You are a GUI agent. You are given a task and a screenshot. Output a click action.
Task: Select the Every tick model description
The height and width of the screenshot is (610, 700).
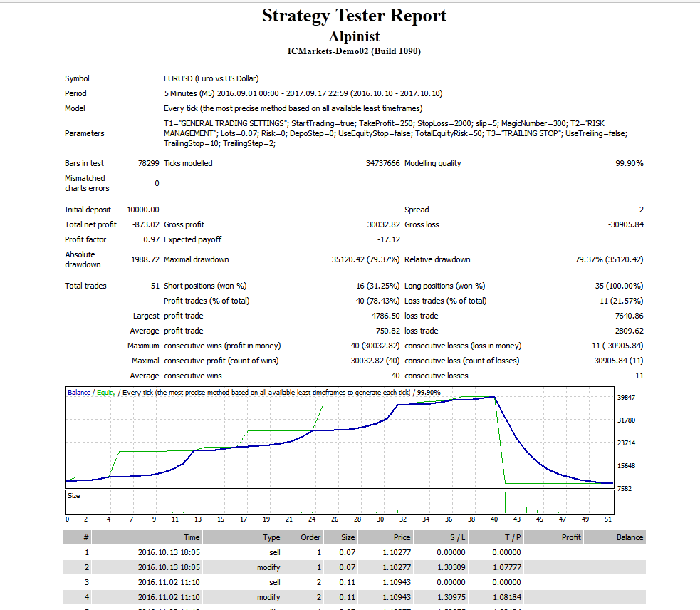click(x=293, y=108)
